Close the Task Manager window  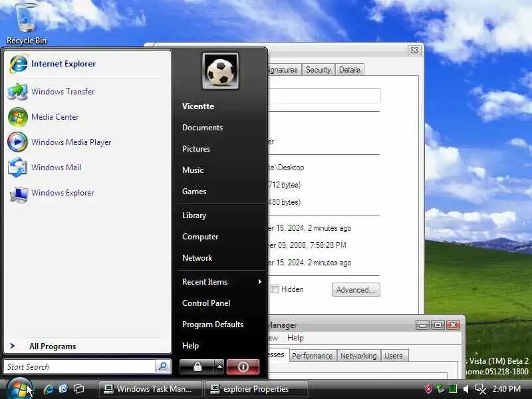click(453, 325)
